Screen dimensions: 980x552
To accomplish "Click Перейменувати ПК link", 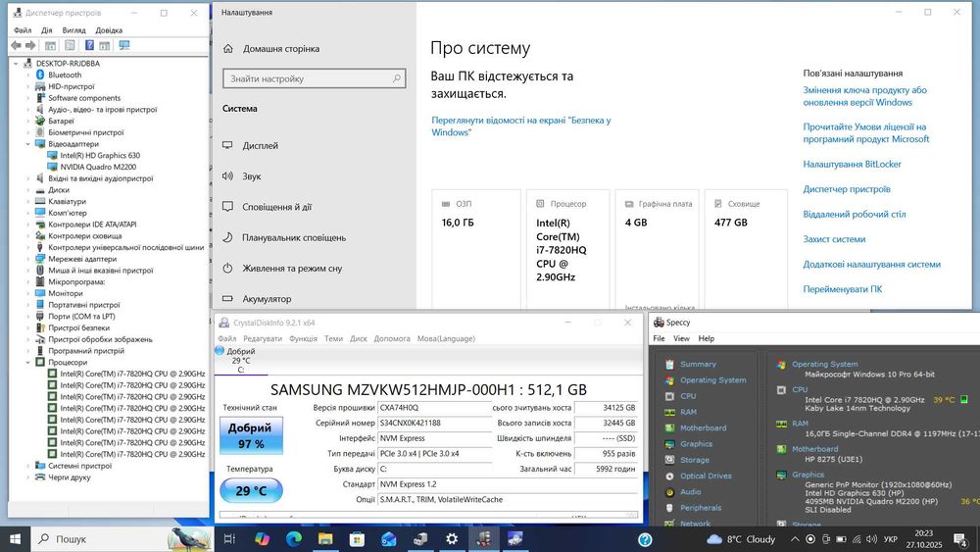I will click(x=843, y=289).
